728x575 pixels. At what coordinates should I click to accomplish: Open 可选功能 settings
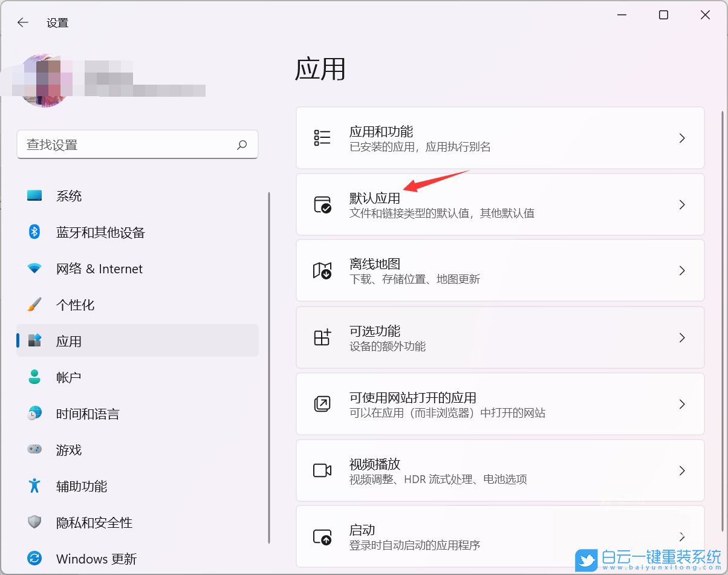pos(499,337)
